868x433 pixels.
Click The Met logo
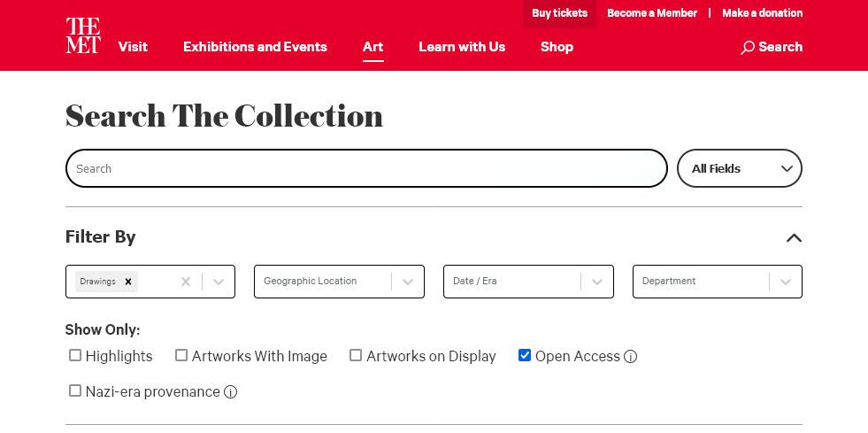(x=83, y=35)
